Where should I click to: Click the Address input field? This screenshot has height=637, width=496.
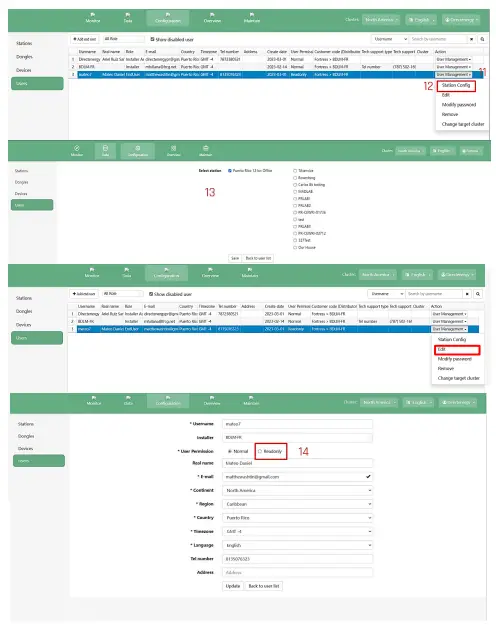(297, 573)
